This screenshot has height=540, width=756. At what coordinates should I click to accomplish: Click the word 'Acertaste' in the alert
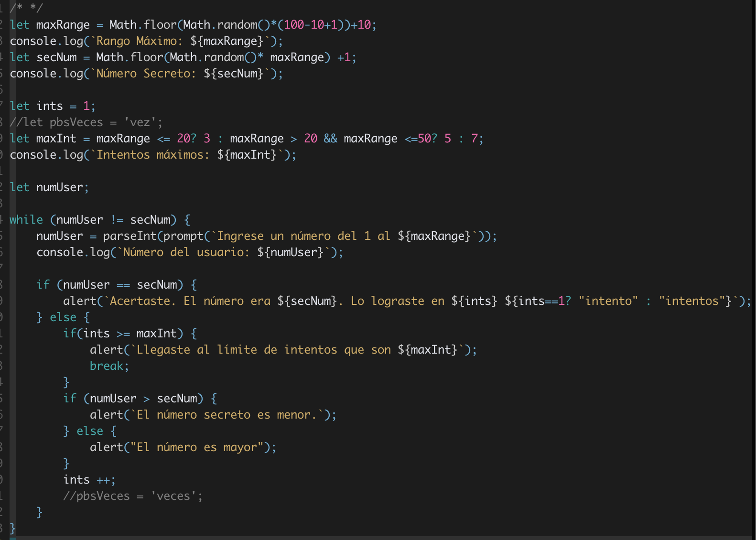(140, 301)
